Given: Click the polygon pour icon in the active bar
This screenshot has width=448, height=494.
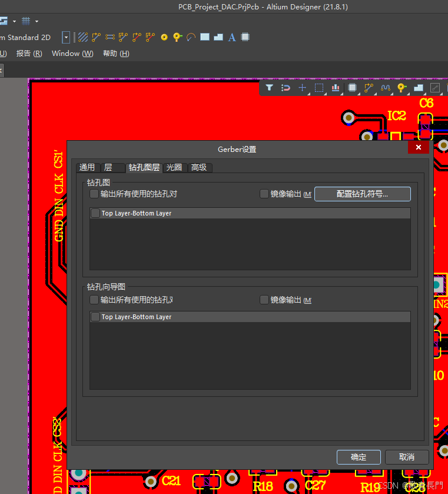Looking at the screenshot, I should (x=419, y=88).
